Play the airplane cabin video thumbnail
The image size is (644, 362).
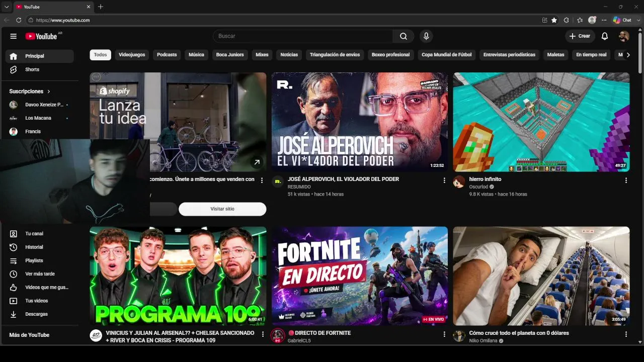click(541, 276)
